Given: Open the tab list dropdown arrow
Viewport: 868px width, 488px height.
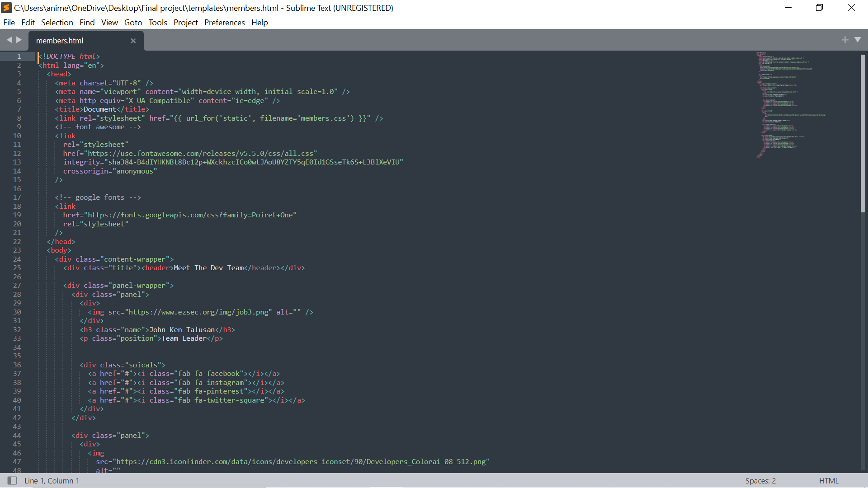Looking at the screenshot, I should coord(858,40).
